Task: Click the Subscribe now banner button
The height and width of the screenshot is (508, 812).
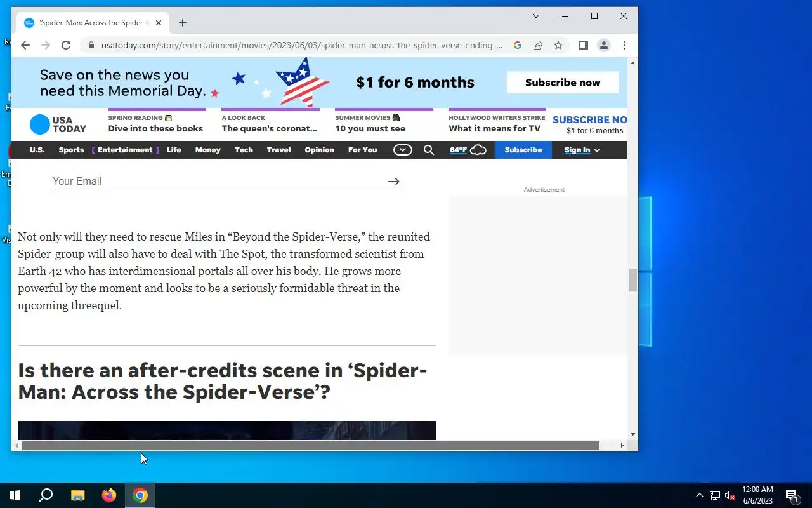Action: (x=563, y=83)
